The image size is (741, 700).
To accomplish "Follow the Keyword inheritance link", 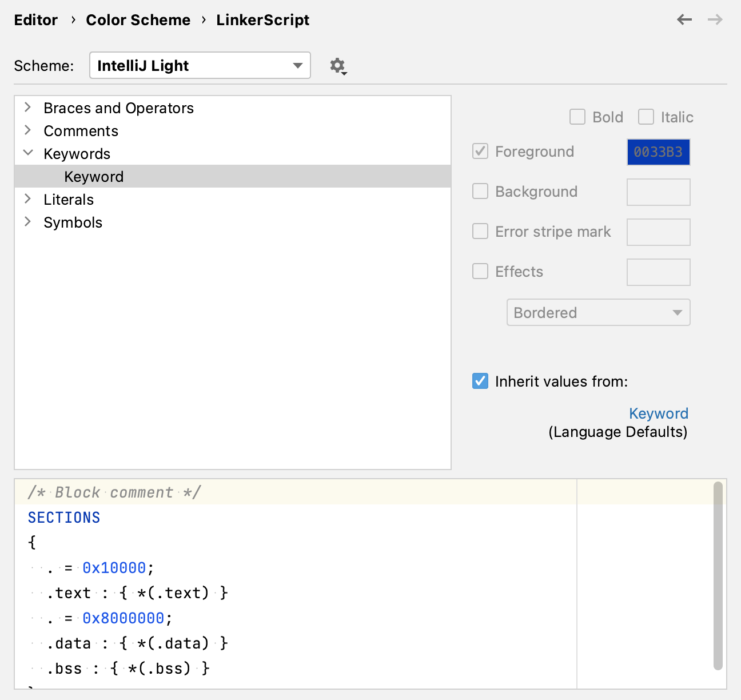I will click(658, 413).
